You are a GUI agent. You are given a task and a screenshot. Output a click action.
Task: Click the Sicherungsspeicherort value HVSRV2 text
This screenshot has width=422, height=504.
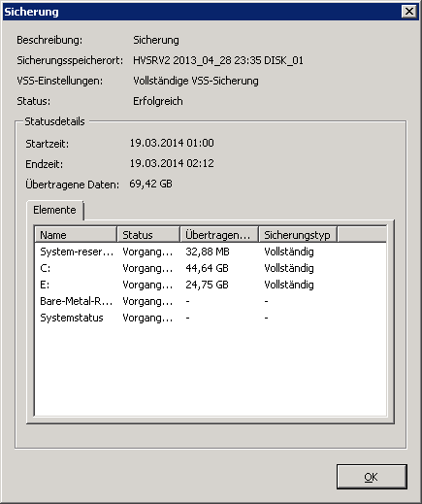[x=218, y=60]
